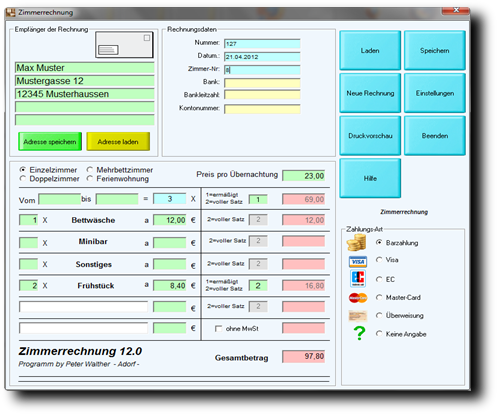Screen dimensions: 497x414
Task: Open Einstellungen settings
Action: 435,93
